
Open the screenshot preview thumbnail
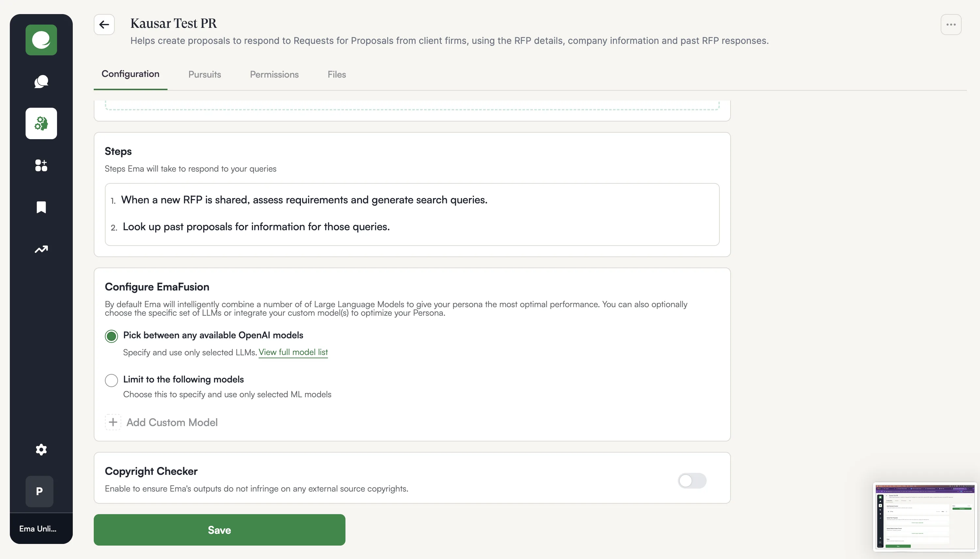click(x=925, y=517)
